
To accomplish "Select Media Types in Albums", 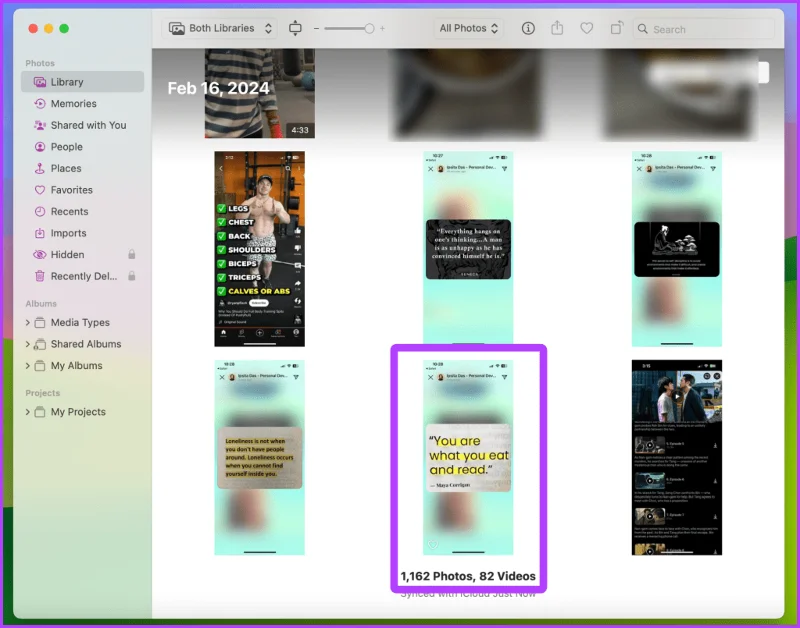I will point(80,322).
